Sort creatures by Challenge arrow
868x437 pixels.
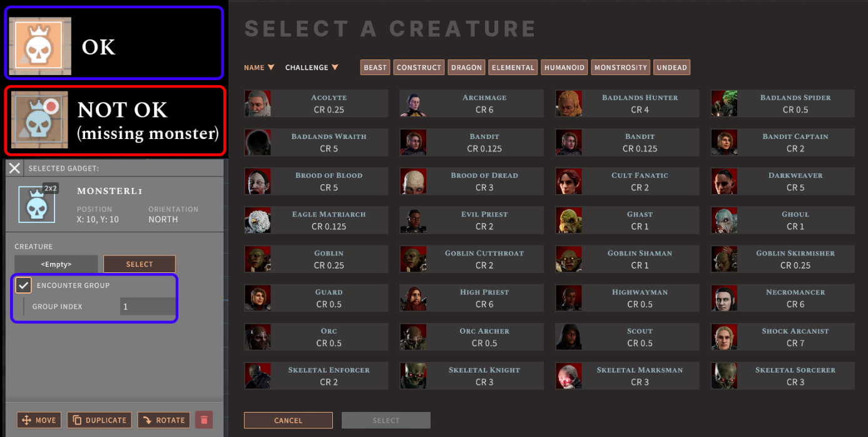point(335,68)
